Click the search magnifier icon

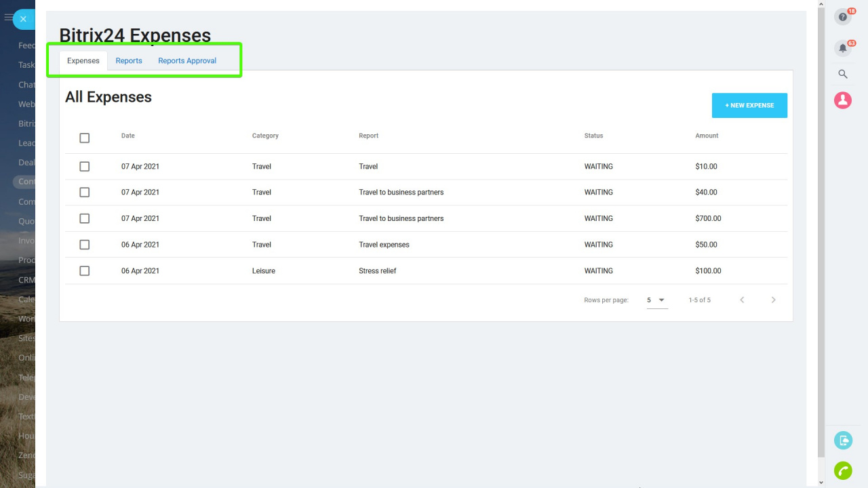[843, 74]
